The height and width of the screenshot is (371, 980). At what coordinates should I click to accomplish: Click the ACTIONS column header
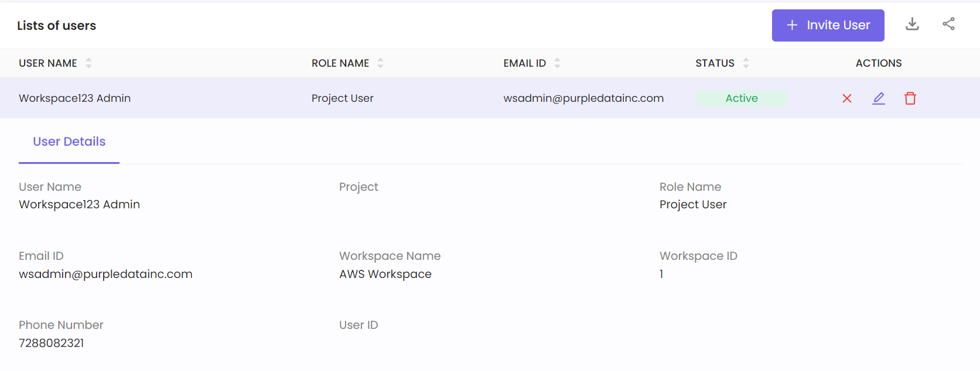click(x=879, y=63)
